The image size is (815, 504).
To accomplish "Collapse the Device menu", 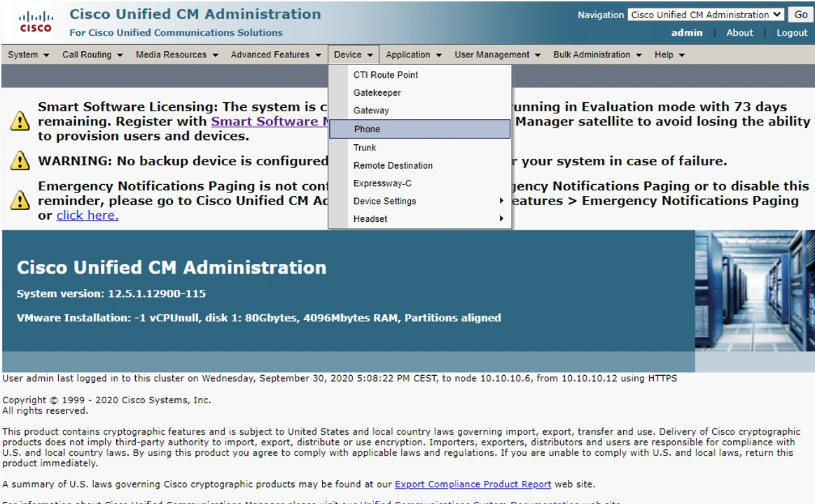I will 354,55.
